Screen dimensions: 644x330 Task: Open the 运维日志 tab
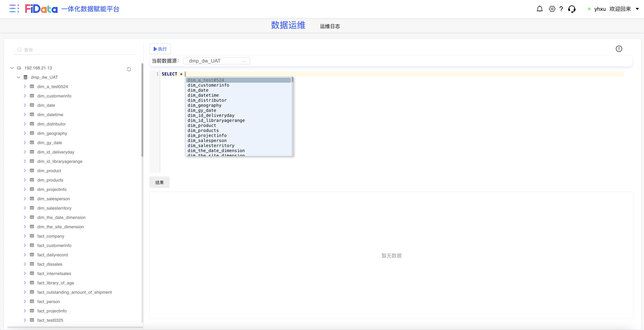[330, 26]
